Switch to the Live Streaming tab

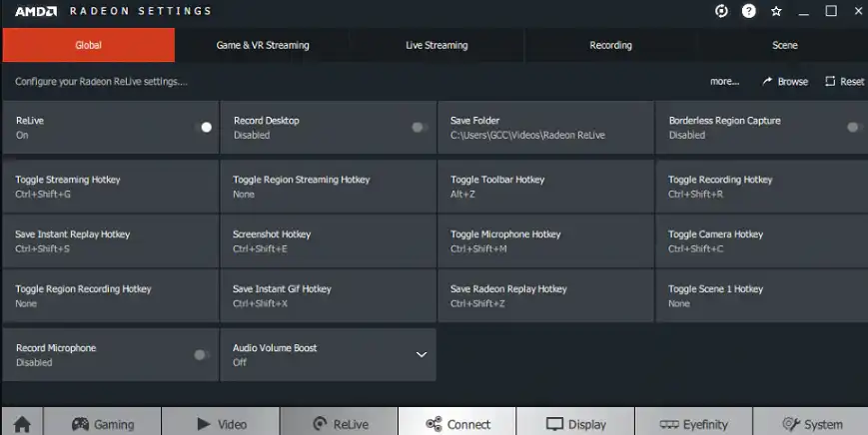(436, 45)
